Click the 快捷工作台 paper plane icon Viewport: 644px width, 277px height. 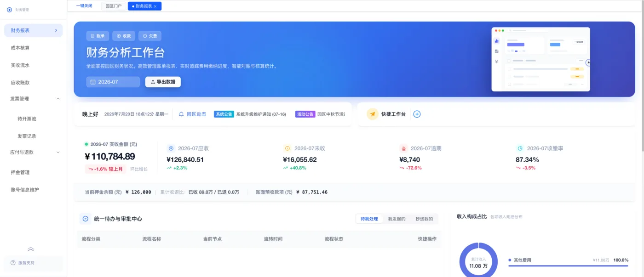tap(373, 114)
